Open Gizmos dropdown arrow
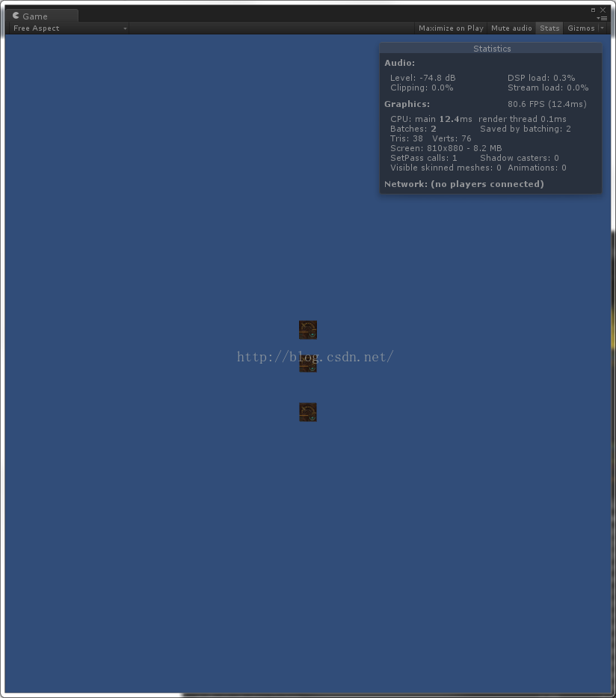The image size is (616, 698). point(603,28)
